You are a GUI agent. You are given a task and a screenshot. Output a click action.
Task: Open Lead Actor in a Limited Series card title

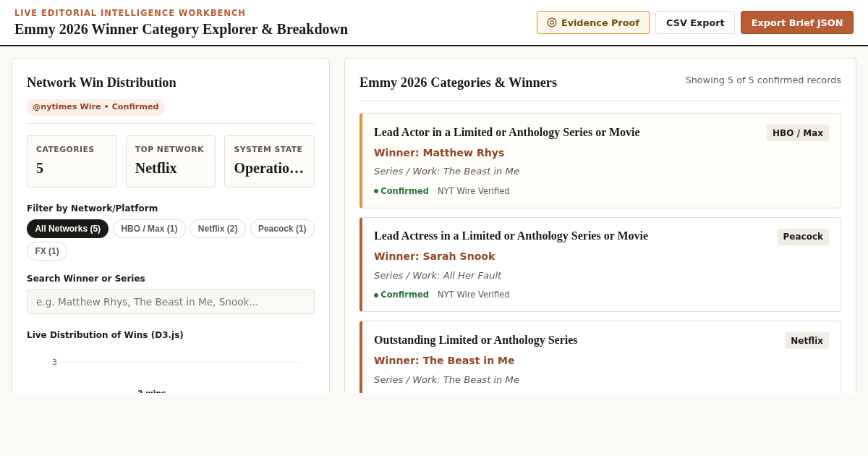[506, 132]
